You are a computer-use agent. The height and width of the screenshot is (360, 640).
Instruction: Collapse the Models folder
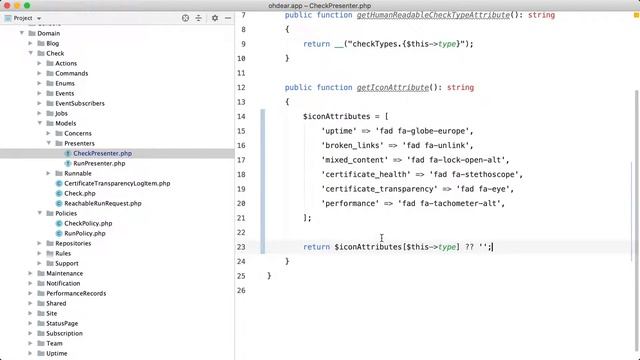coord(40,123)
